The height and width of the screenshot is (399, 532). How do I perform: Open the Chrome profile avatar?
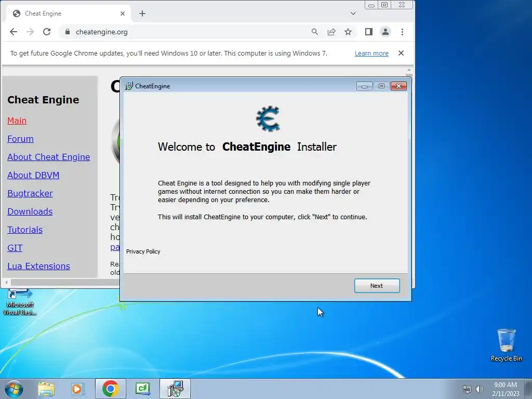(x=385, y=32)
